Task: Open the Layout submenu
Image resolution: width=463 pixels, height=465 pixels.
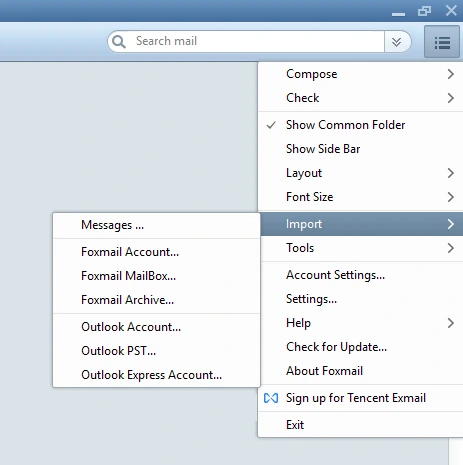Action: (360, 173)
